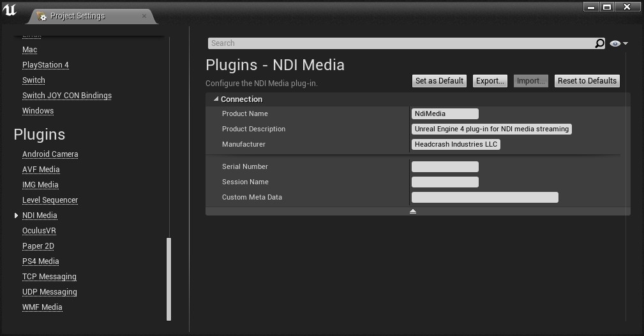This screenshot has width=644, height=336.
Task: Open PS4 Media plugin settings
Action: click(41, 261)
